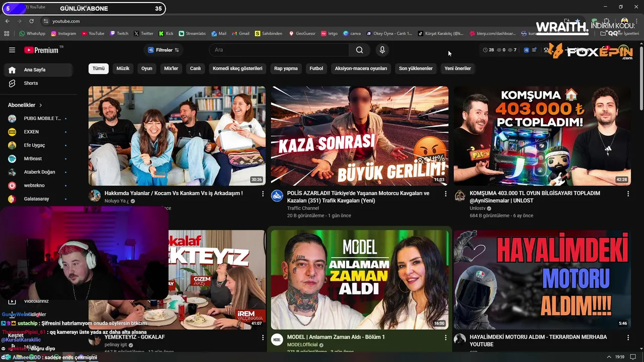Open the EXXEN subscription channel
This screenshot has height=362, width=644.
point(38,132)
